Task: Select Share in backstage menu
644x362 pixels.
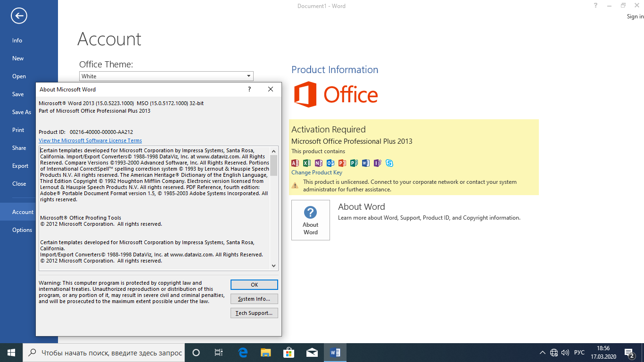Action: click(x=18, y=148)
